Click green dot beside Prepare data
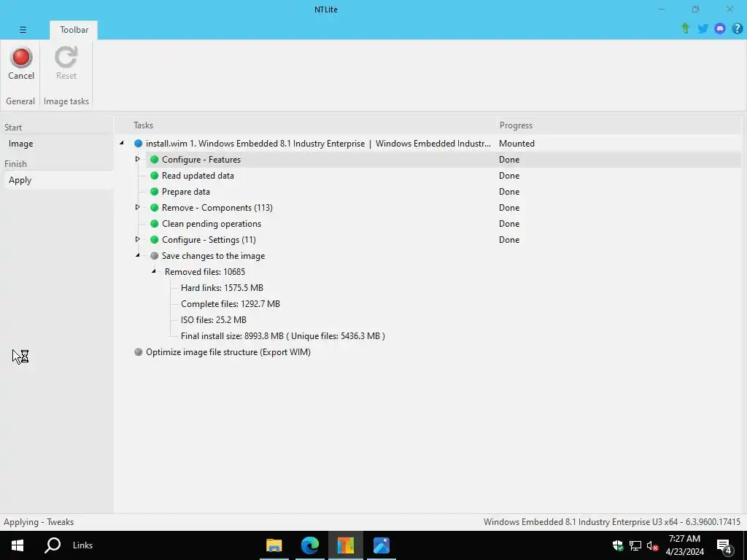 155,192
